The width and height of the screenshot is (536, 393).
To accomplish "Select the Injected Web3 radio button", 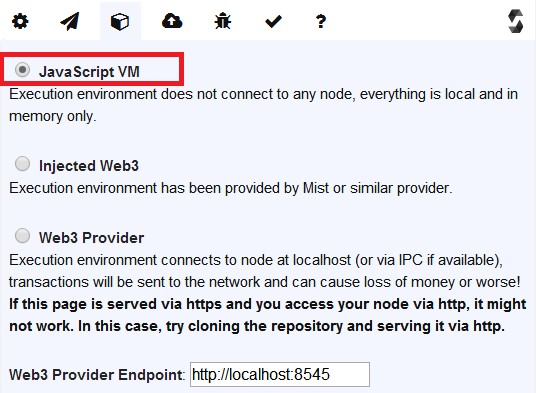I will coord(23,164).
